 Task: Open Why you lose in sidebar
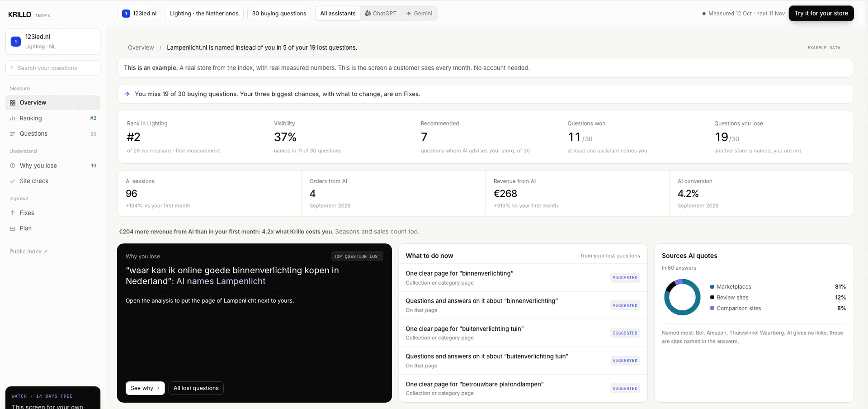point(53,166)
